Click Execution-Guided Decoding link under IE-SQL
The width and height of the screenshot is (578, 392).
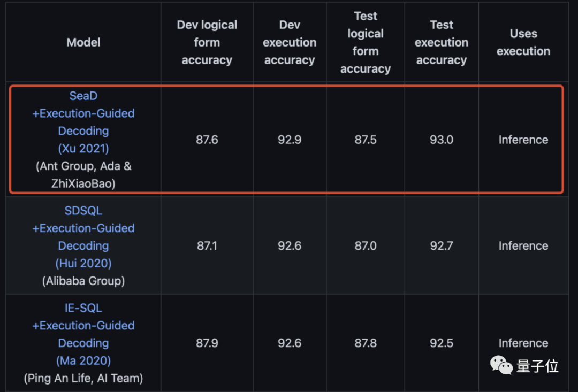click(x=83, y=334)
